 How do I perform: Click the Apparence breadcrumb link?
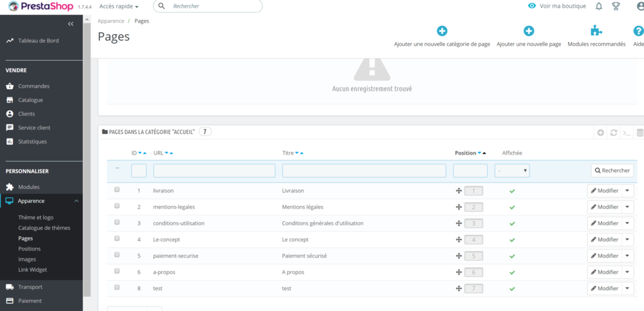click(111, 21)
